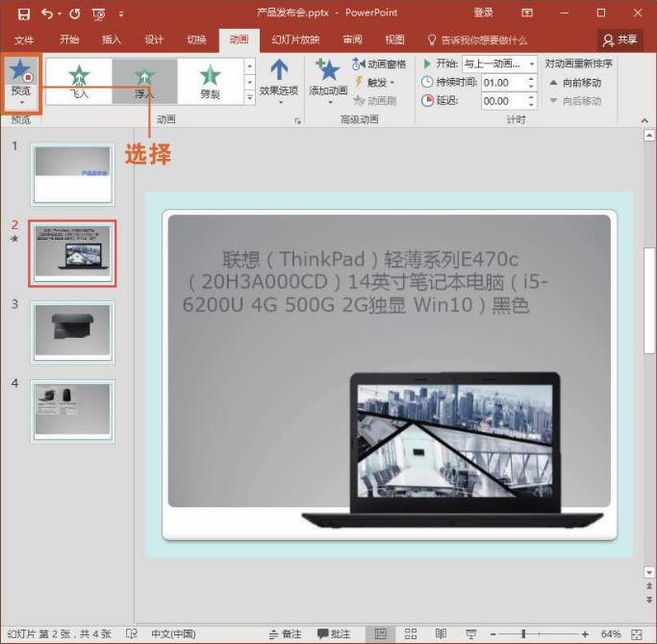Viewport: 657px width, 644px height.
Task: Switch to the 幻灯片放映 tab
Action: [x=295, y=39]
